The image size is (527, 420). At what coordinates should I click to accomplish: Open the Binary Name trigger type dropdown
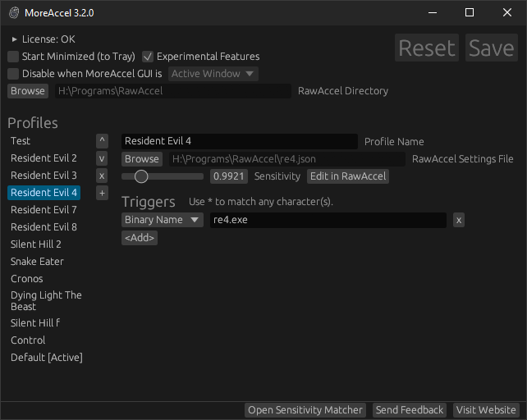(x=162, y=220)
